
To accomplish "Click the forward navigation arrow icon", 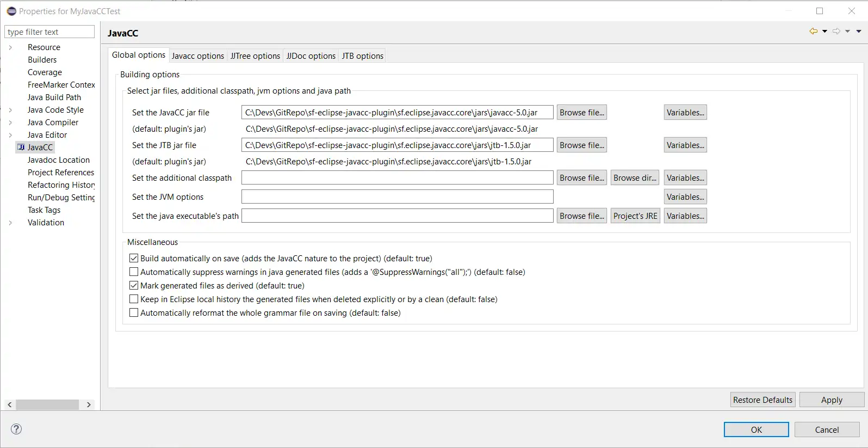I will pos(836,32).
